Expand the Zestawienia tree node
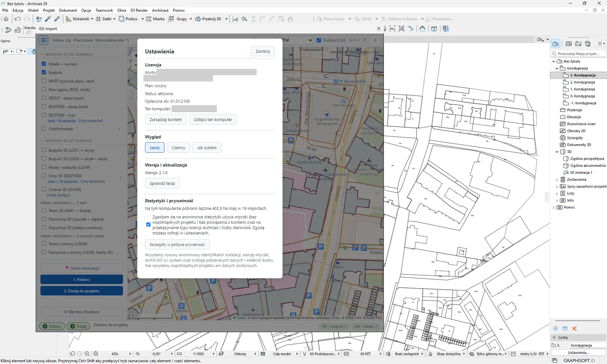This screenshot has height=364, width=607. pos(557,180)
